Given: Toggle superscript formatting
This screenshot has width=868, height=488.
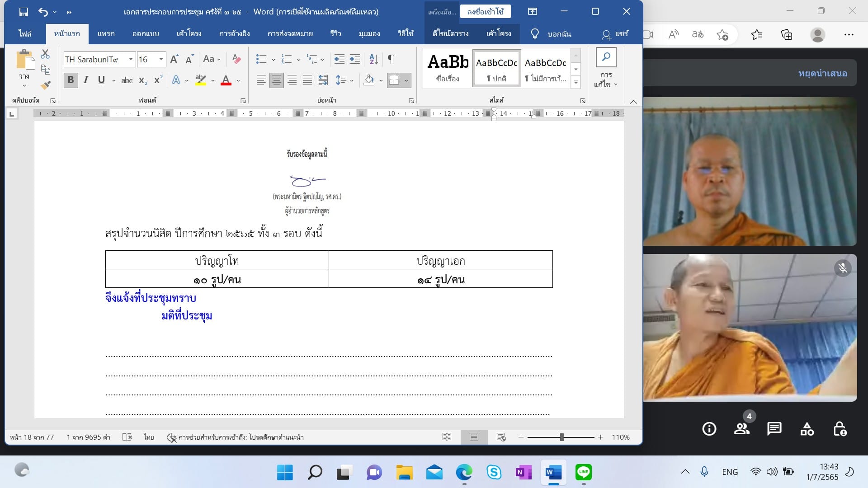Looking at the screenshot, I should pyautogui.click(x=158, y=80).
